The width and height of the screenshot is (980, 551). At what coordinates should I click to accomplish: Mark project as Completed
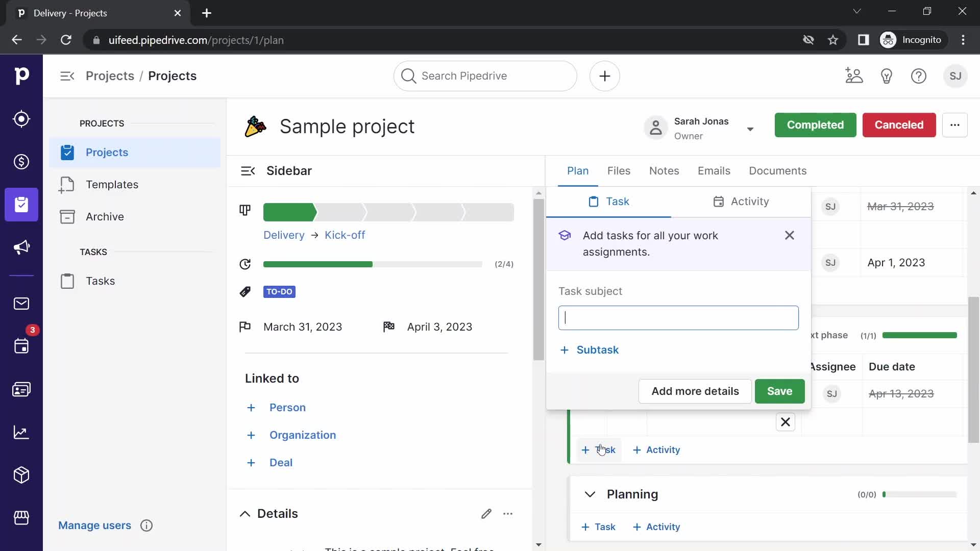(x=815, y=125)
